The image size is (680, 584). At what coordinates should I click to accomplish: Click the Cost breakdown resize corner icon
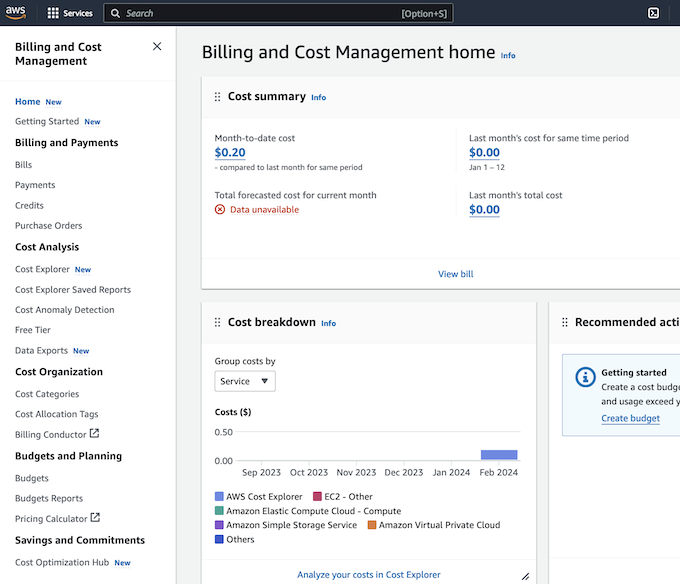tap(525, 576)
